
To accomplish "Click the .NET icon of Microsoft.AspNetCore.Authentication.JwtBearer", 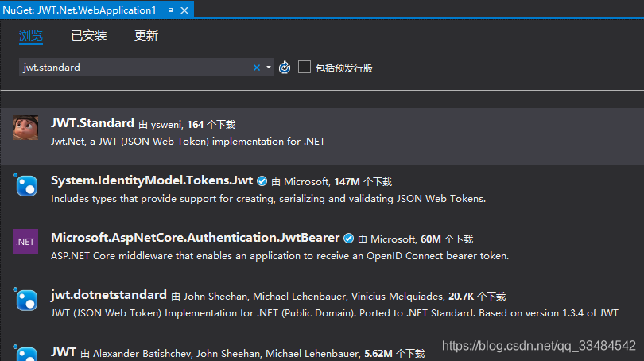I will click(25, 242).
